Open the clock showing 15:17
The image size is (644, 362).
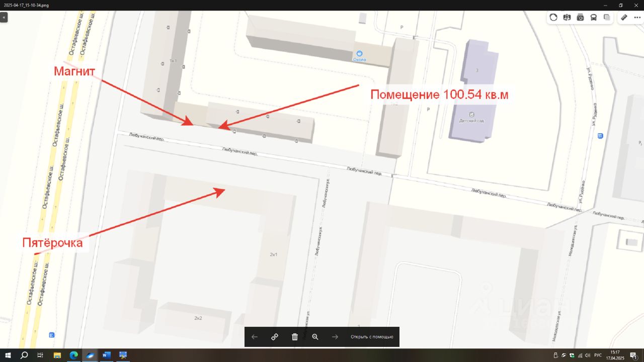click(615, 355)
